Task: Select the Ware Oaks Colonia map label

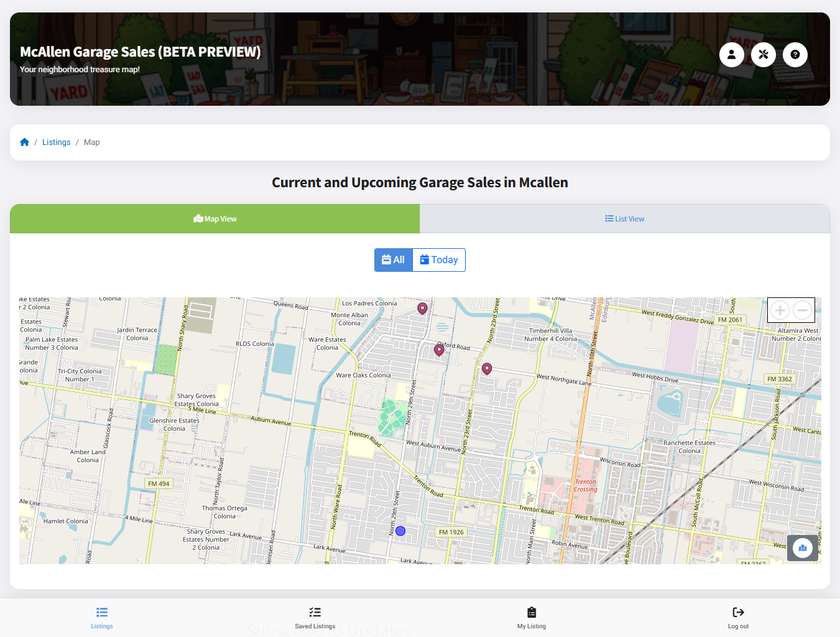Action: click(363, 375)
